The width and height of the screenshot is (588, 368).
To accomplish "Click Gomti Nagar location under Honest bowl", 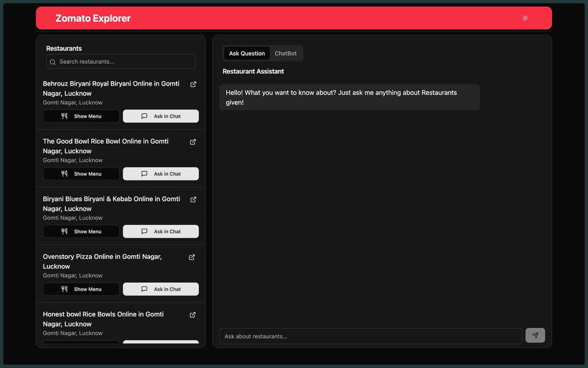I will click(73, 333).
